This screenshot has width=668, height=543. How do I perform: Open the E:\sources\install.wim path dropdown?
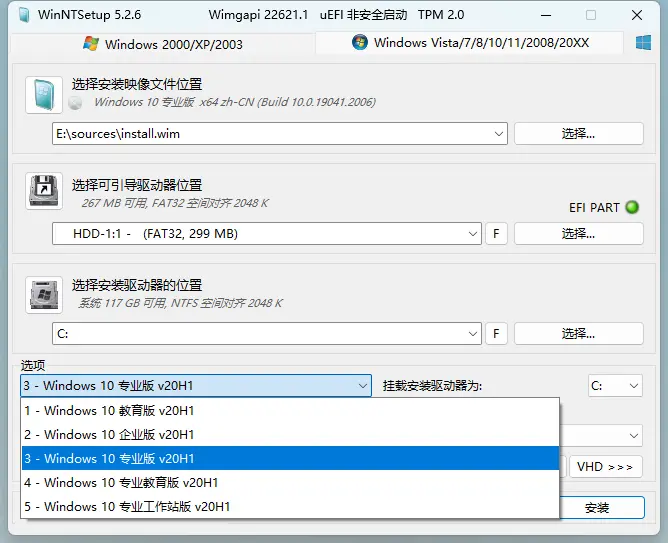(x=499, y=134)
